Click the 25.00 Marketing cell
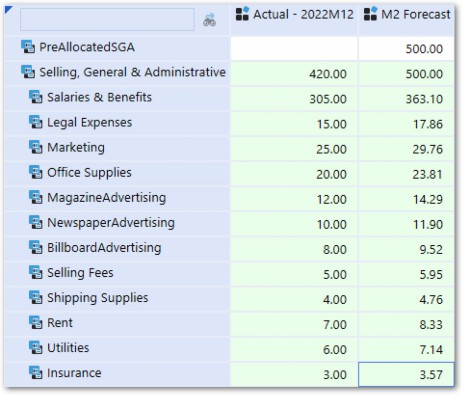This screenshot has height=395, width=463. click(294, 149)
